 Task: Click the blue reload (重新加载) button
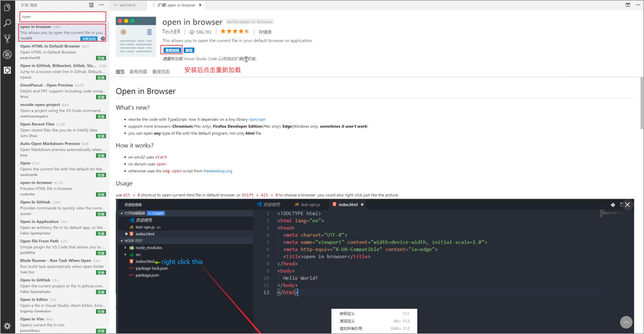[x=172, y=50]
